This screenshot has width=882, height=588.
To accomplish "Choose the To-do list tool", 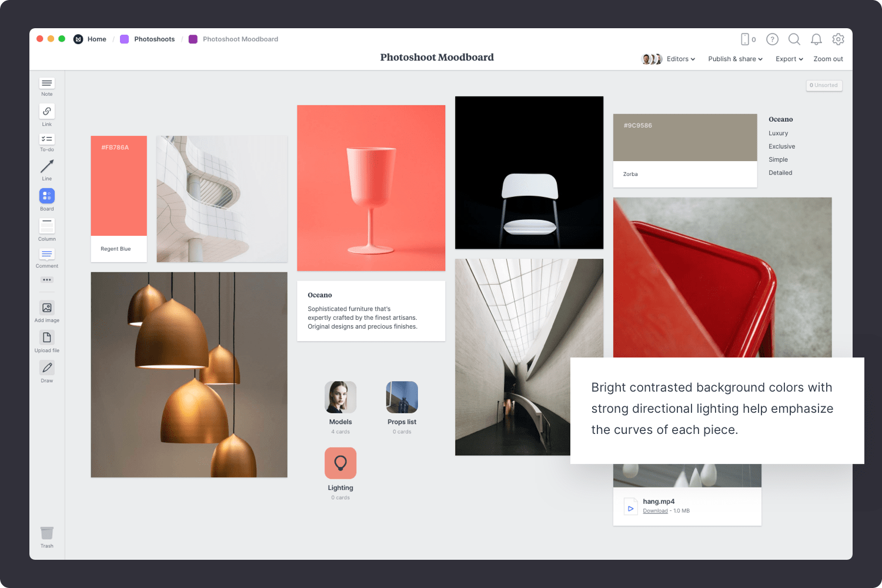I will [x=47, y=139].
